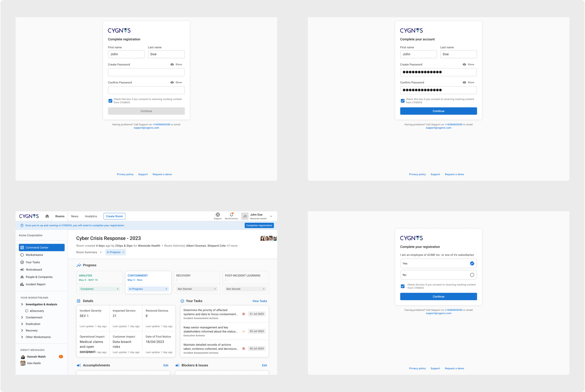Switch to Rooms tab

click(x=60, y=216)
